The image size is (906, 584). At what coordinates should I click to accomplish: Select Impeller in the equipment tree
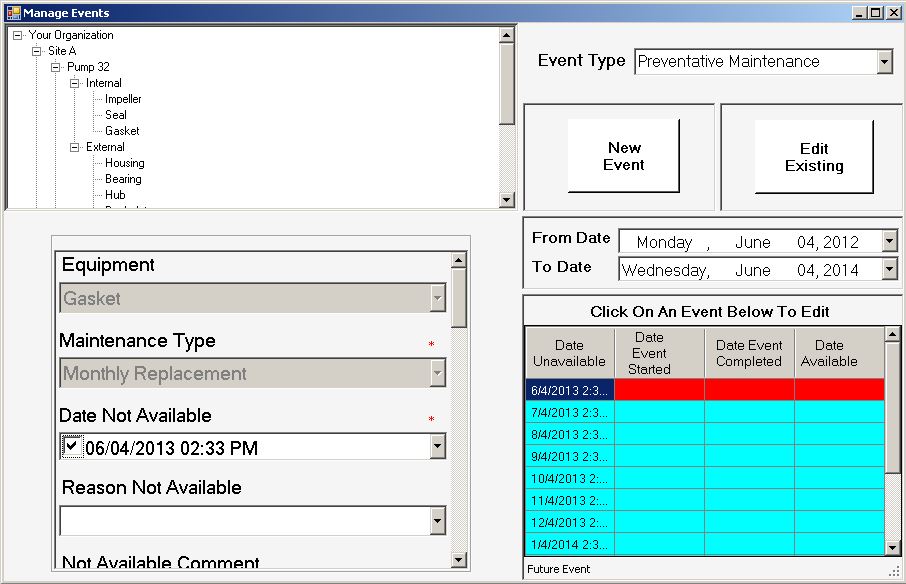(x=123, y=99)
